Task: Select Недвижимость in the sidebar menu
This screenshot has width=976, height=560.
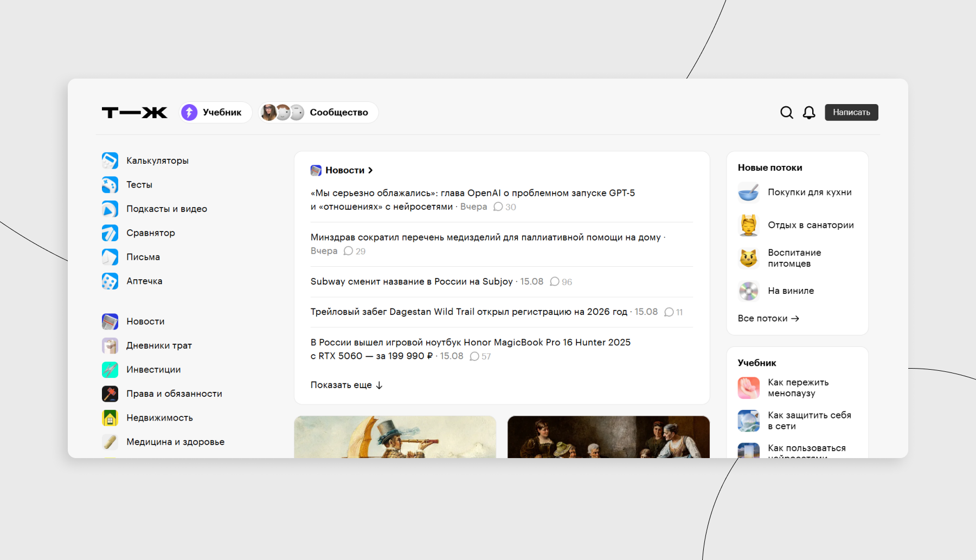Action: pos(159,418)
